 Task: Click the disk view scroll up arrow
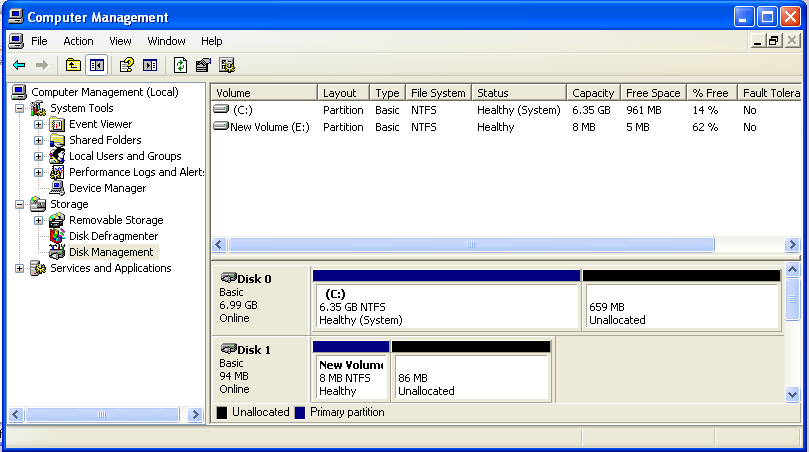792,269
